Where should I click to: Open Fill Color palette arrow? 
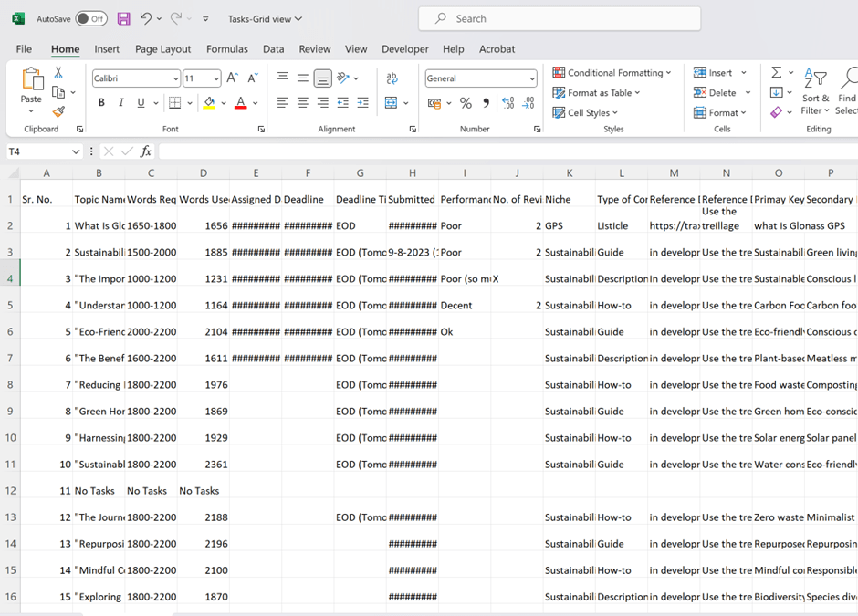(x=224, y=103)
